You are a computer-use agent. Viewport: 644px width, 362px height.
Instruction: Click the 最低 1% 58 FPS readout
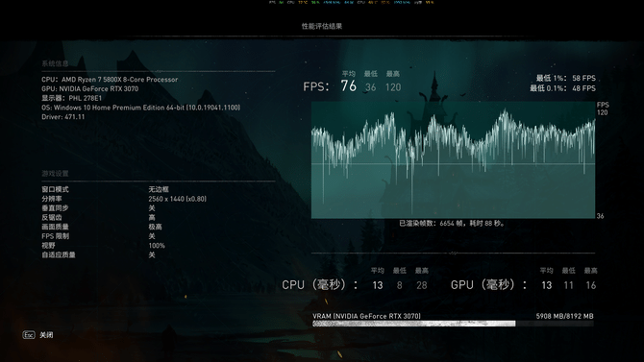tap(565, 78)
